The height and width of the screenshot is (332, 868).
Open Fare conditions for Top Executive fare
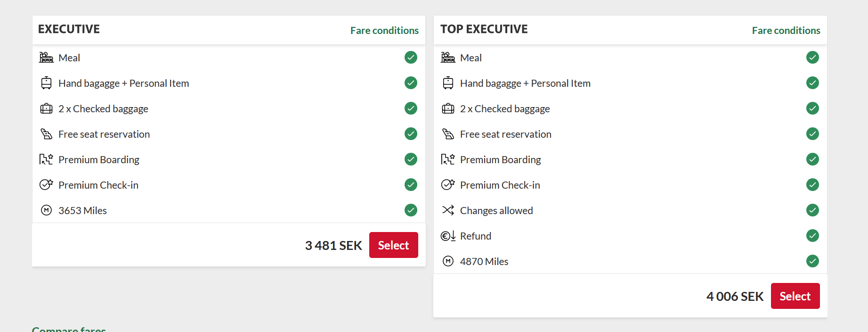(x=786, y=31)
